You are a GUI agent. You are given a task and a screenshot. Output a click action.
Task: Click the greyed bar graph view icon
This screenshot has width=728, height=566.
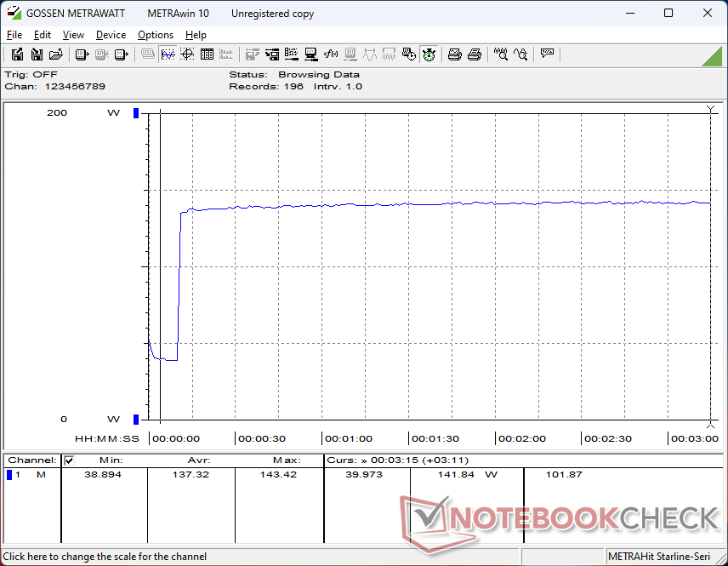(226, 54)
